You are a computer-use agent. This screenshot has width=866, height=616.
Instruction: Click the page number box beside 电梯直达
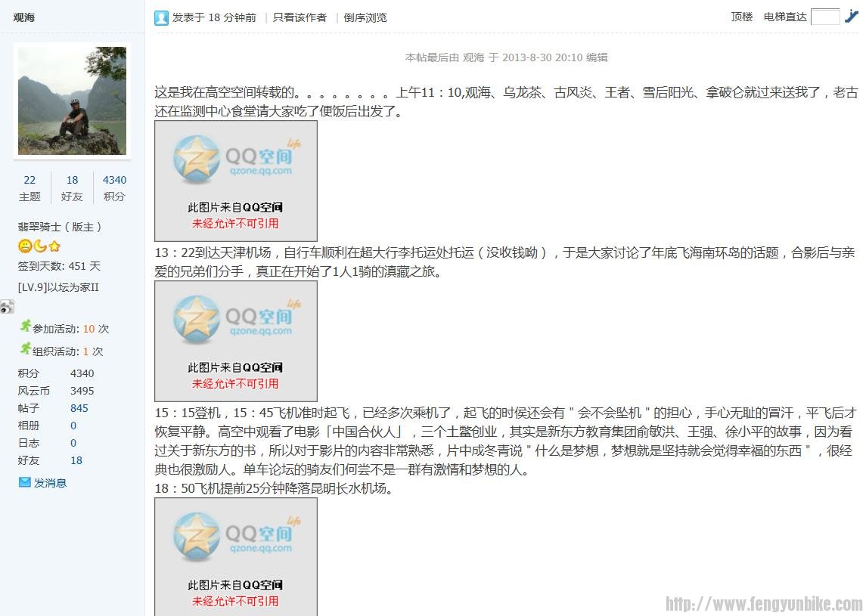coord(824,16)
